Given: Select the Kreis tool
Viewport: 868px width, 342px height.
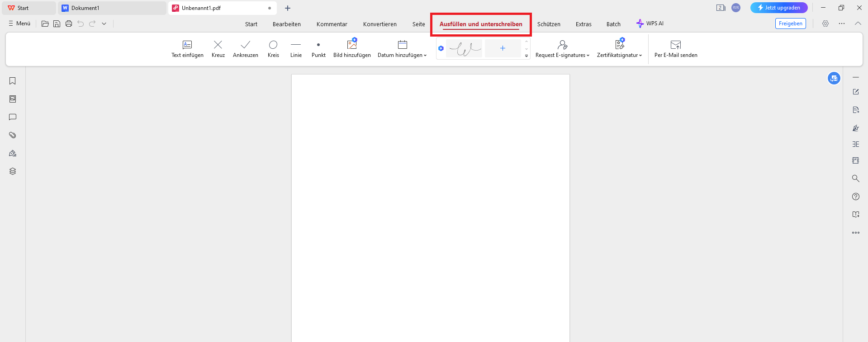Looking at the screenshot, I should (x=273, y=49).
